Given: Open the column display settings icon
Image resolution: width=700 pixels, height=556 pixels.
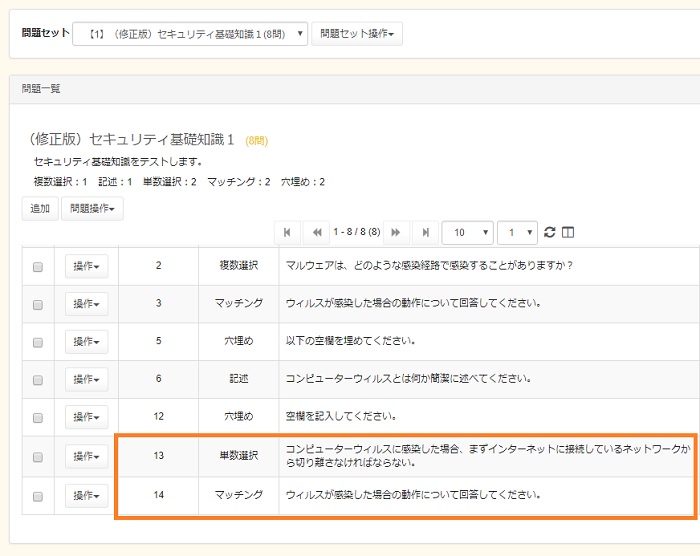Looking at the screenshot, I should (568, 232).
